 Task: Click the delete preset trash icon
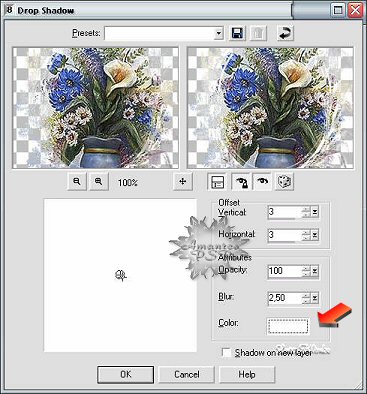(258, 33)
